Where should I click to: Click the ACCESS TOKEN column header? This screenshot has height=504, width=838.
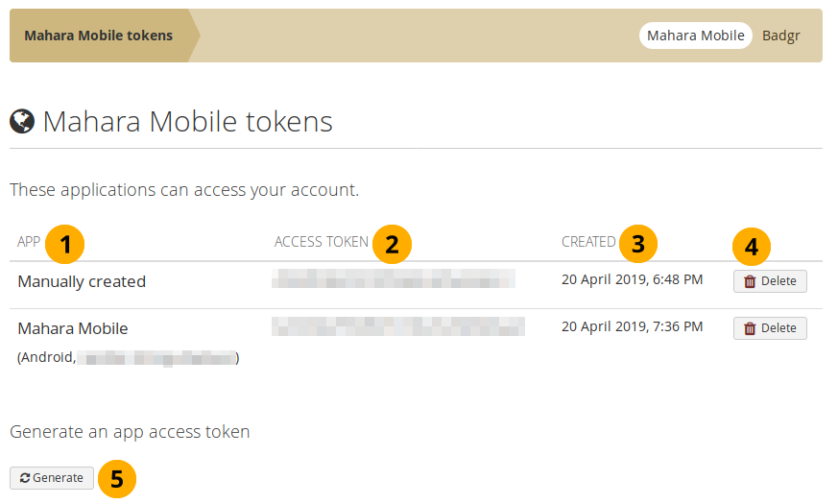click(x=321, y=242)
